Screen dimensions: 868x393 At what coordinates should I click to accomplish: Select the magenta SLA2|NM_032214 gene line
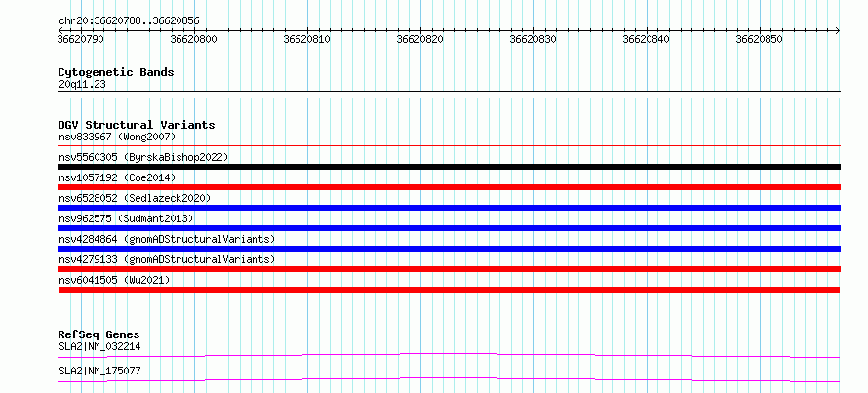click(449, 355)
